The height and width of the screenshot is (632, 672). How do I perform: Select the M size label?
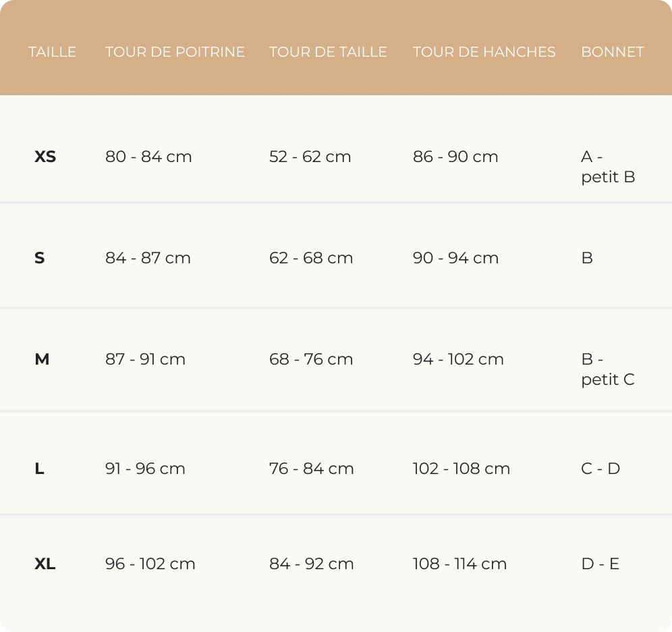[42, 359]
